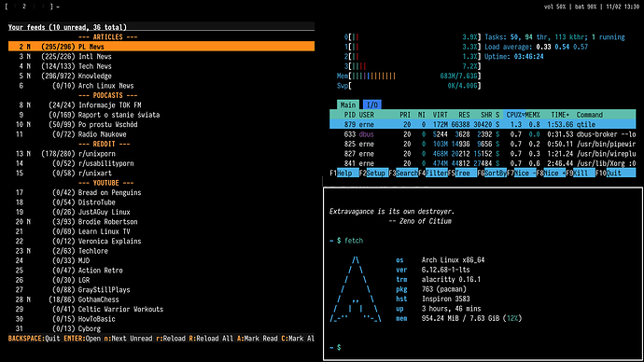Click the Uptime 03:46:24 readout
The height and width of the screenshot is (362, 644).
click(514, 57)
